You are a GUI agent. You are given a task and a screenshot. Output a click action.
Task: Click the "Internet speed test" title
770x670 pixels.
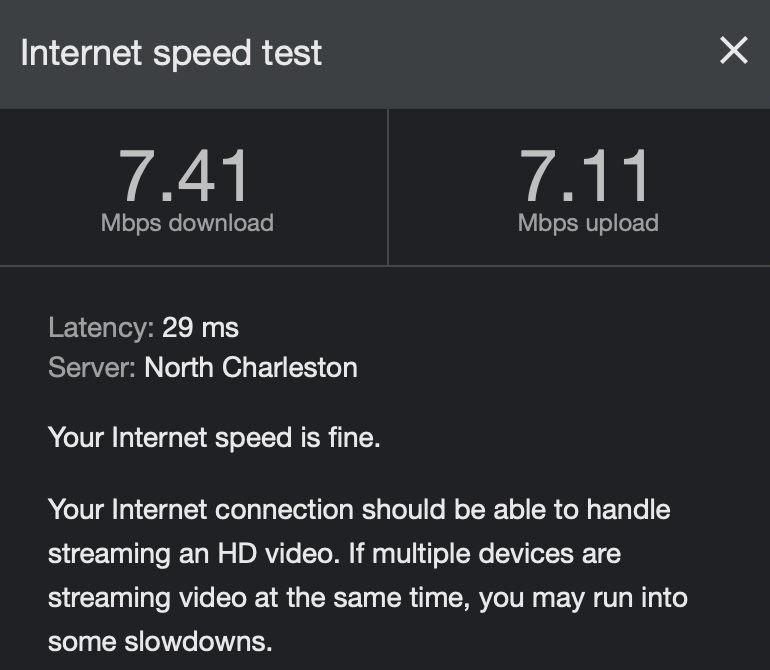click(171, 53)
